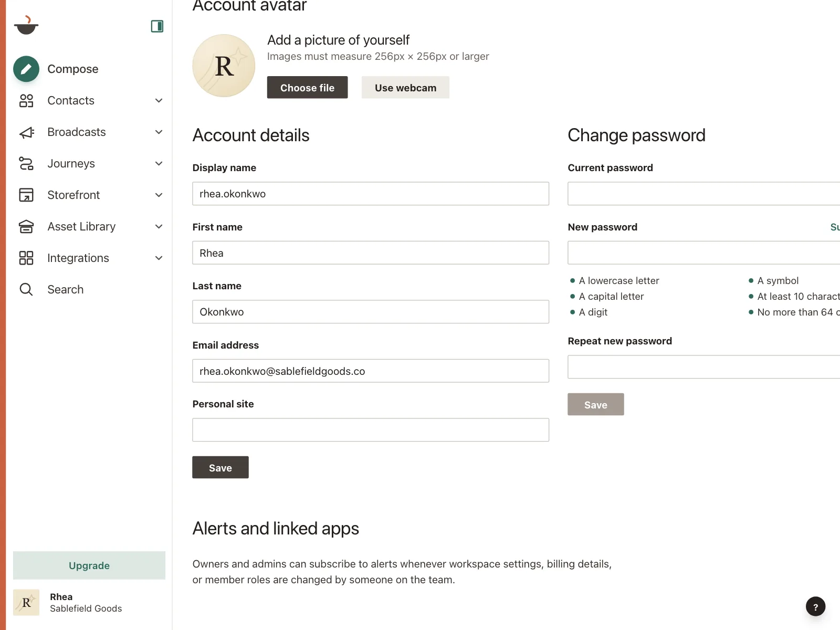Focus the Email address field
The width and height of the screenshot is (840, 630).
[371, 371]
